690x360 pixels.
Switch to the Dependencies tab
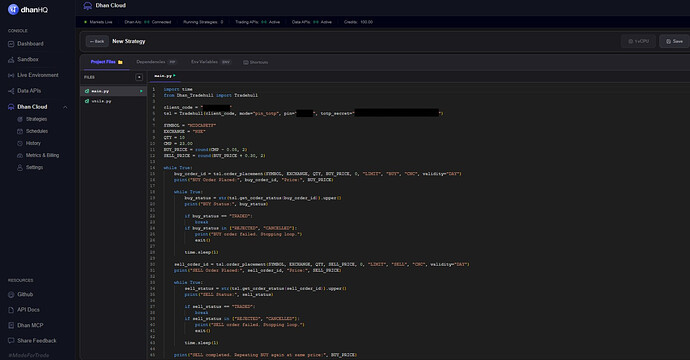[x=156, y=62]
